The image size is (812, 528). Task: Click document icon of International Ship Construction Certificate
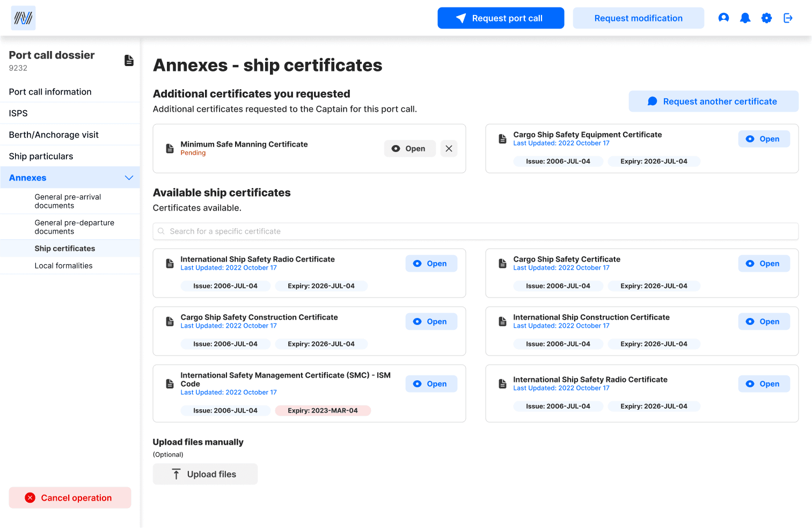pyautogui.click(x=502, y=321)
